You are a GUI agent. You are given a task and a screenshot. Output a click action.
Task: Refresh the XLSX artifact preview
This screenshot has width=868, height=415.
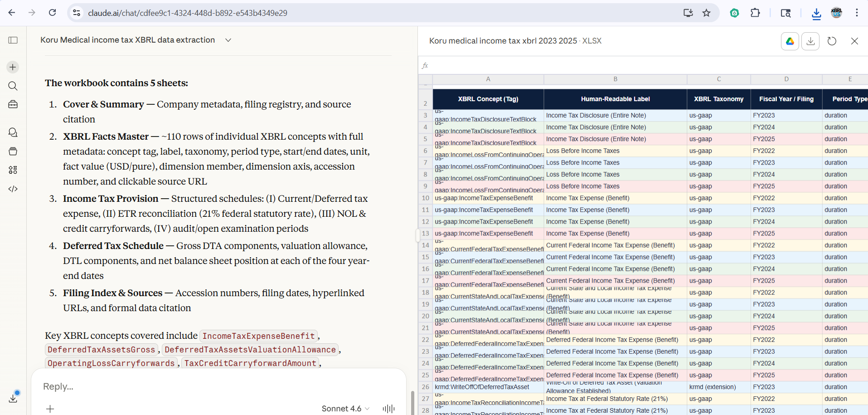(x=832, y=41)
